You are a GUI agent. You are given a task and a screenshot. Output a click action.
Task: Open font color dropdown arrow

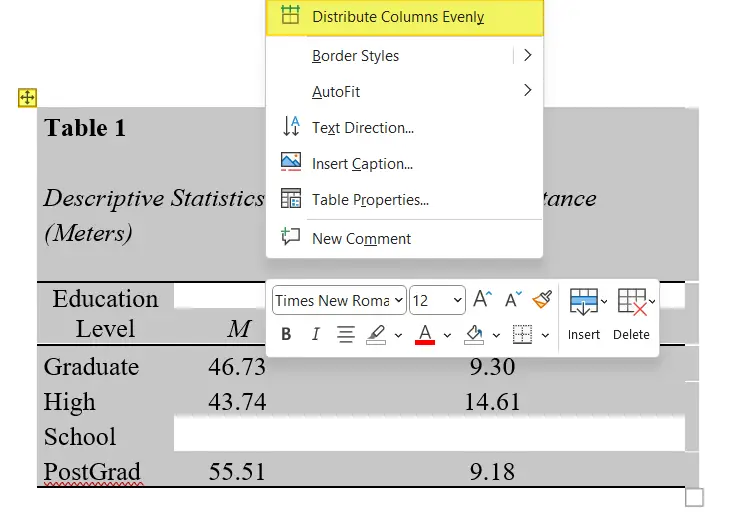point(447,335)
